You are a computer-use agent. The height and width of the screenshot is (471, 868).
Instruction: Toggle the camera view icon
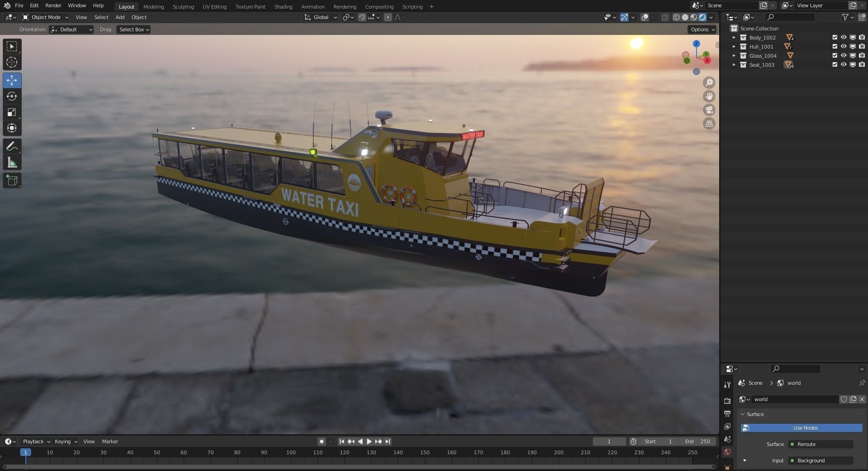(709, 110)
